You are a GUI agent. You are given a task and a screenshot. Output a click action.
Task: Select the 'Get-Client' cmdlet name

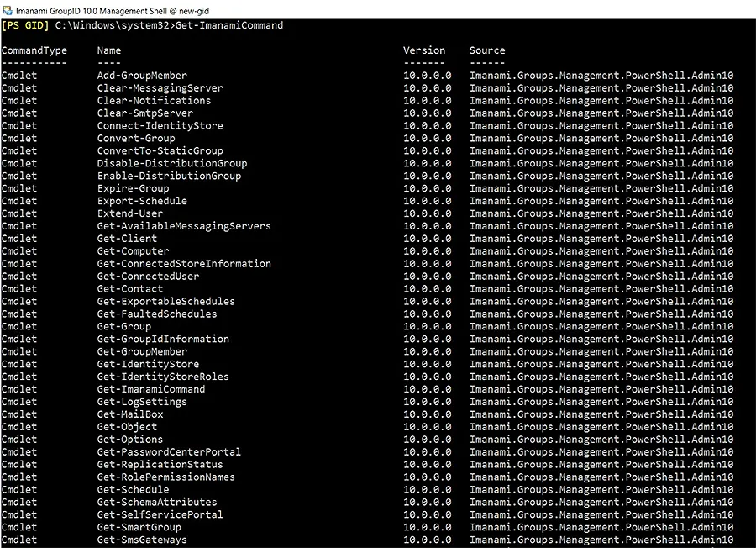pyautogui.click(x=128, y=239)
